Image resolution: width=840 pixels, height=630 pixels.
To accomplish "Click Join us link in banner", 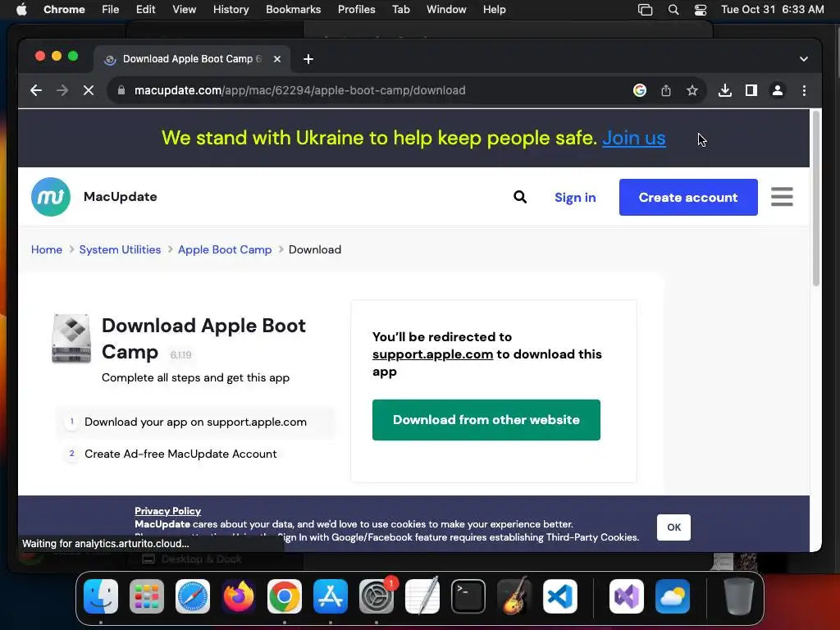I will [x=634, y=138].
